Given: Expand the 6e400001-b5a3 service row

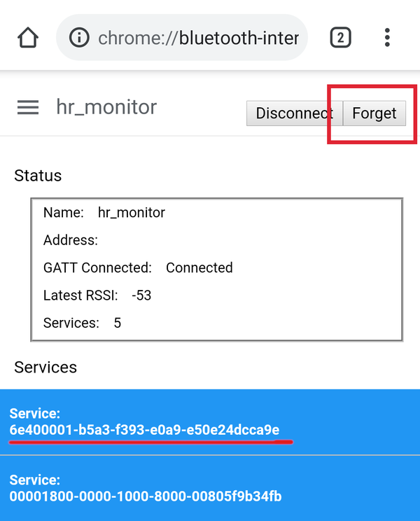Looking at the screenshot, I should pyautogui.click(x=210, y=422).
